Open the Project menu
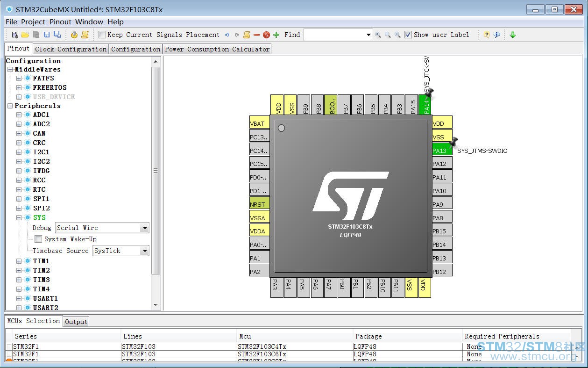This screenshot has height=368, width=588. 33,22
